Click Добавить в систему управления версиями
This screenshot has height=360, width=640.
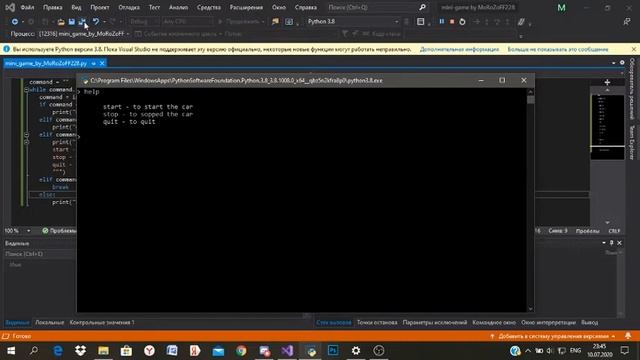[553, 336]
